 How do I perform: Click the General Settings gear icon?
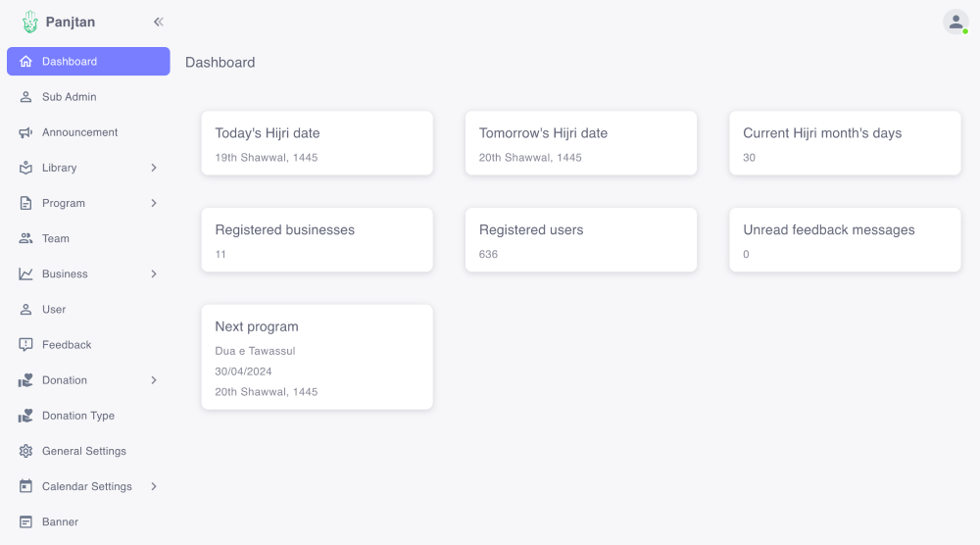click(x=25, y=451)
